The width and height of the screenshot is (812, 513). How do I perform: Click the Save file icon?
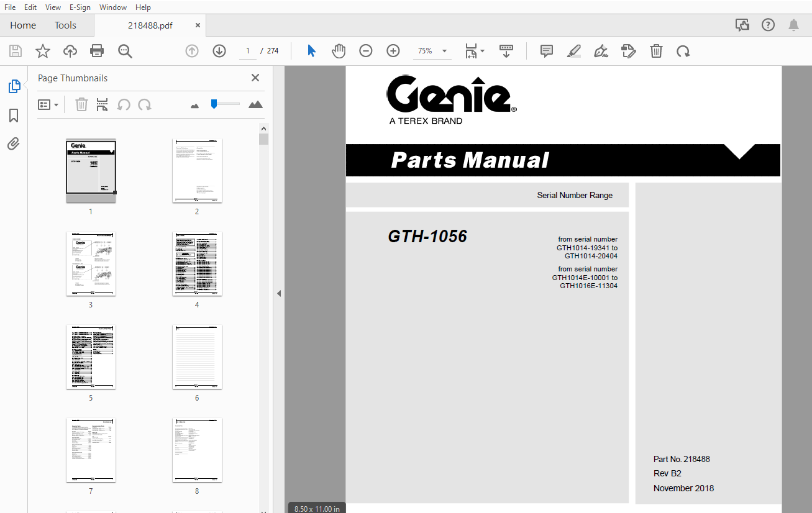pyautogui.click(x=15, y=51)
